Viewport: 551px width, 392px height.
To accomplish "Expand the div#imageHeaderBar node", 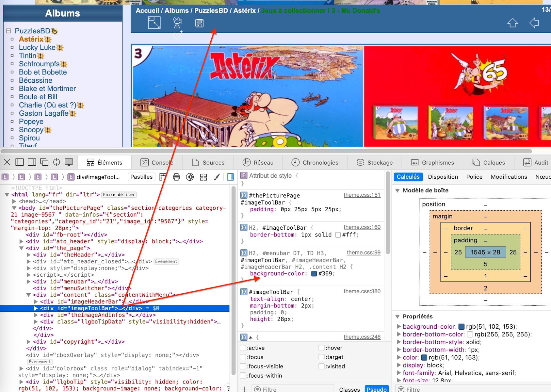I will coord(36,302).
